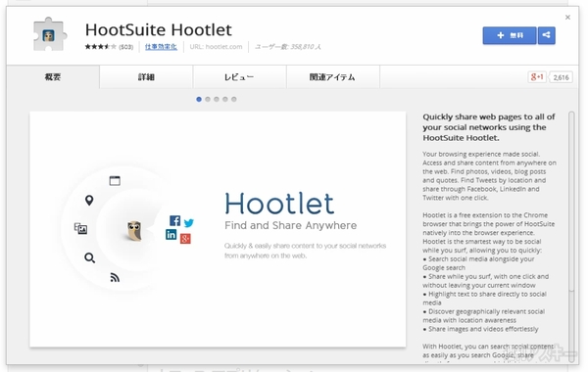Click the 2,616 plus-one count

561,77
